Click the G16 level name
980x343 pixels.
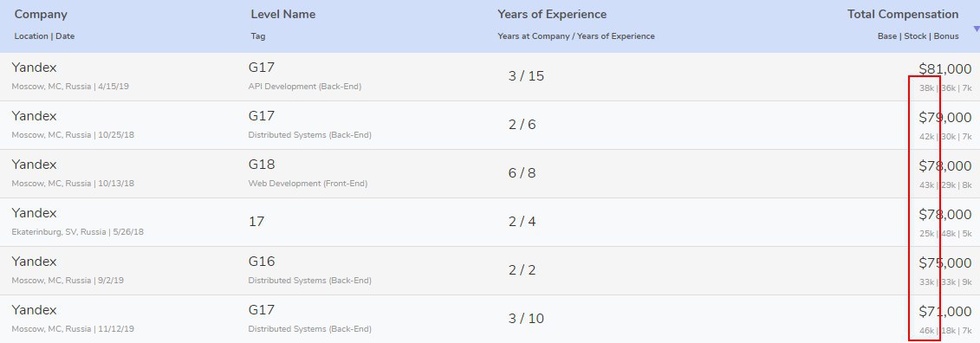tap(262, 262)
